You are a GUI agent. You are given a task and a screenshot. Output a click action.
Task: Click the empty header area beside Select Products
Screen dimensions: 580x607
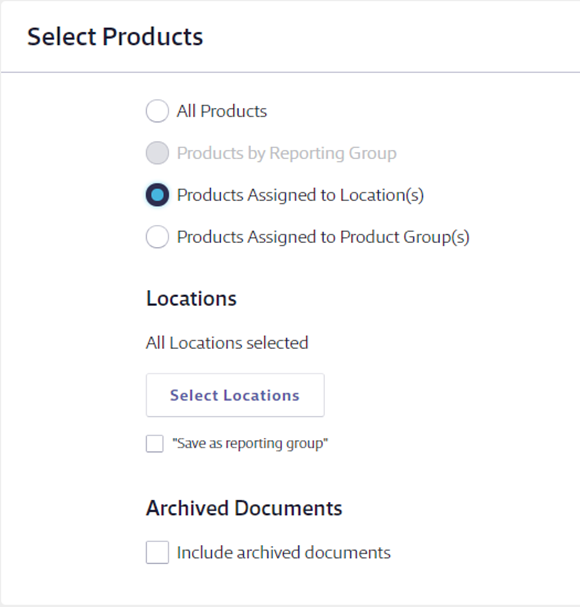point(391,37)
